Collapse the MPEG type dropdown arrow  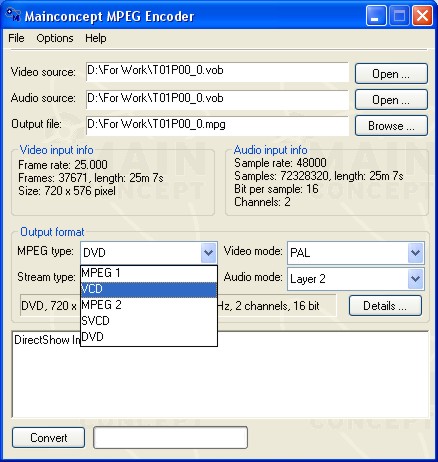tap(209, 253)
